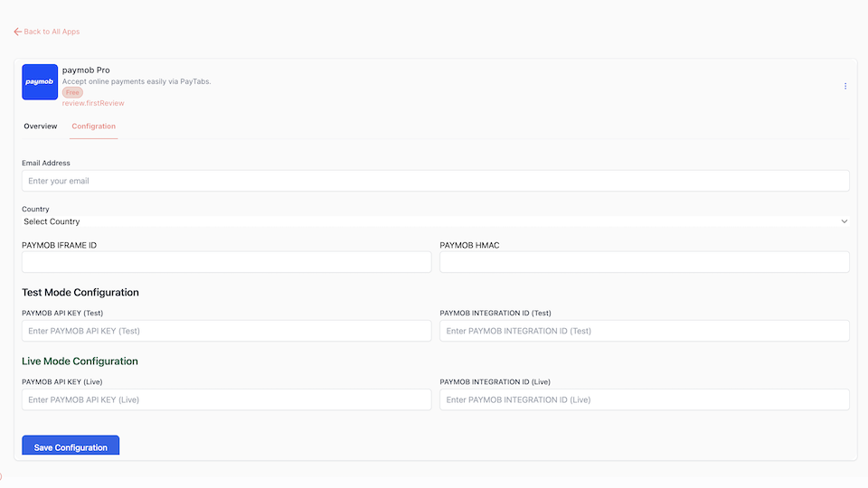
Task: Go back to All Apps
Action: (x=52, y=32)
